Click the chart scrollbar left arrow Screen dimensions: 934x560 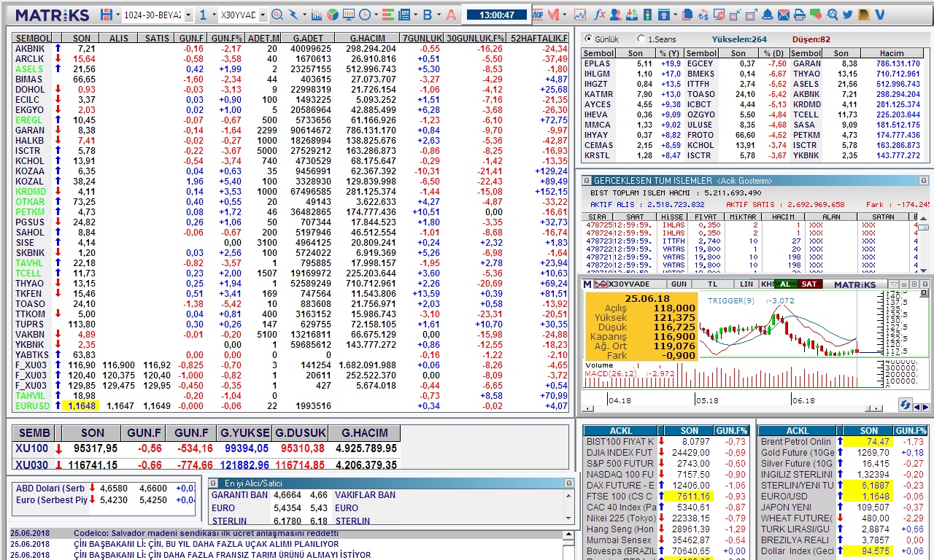[587, 409]
